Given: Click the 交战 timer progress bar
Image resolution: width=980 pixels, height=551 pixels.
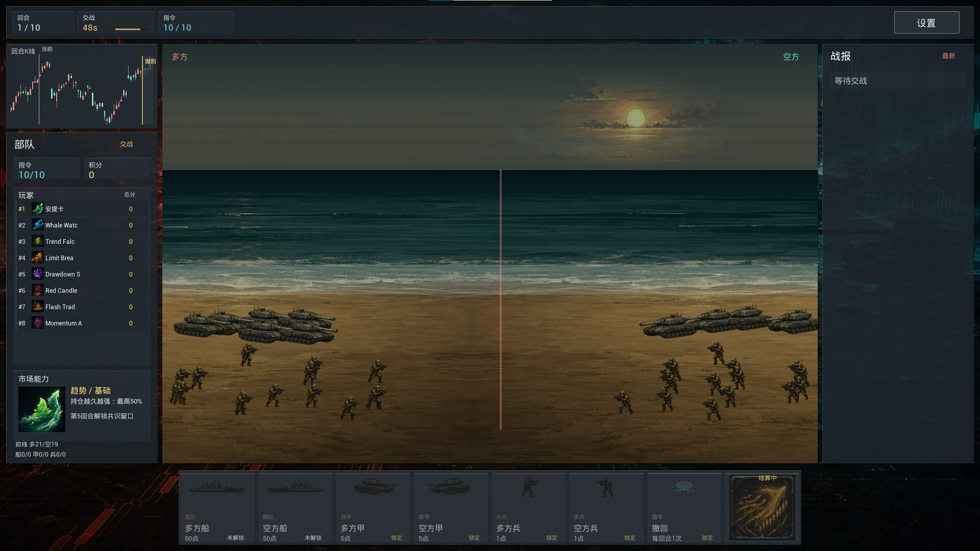Looking at the screenshot, I should 131,29.
